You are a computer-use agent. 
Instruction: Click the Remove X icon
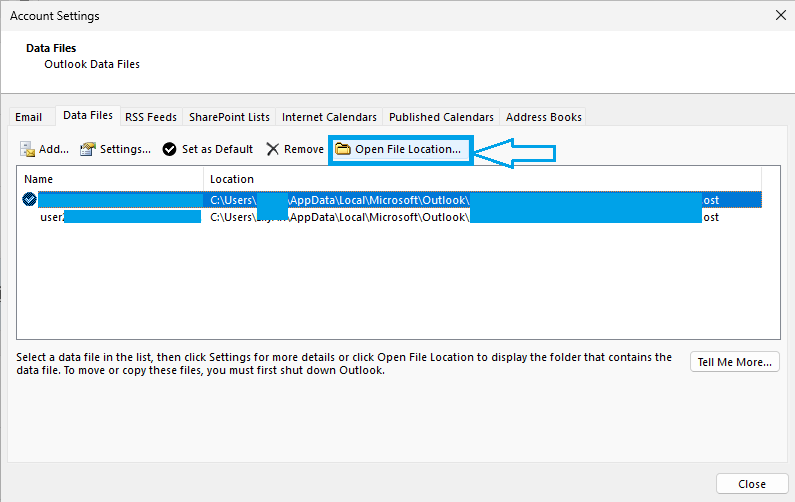273,149
